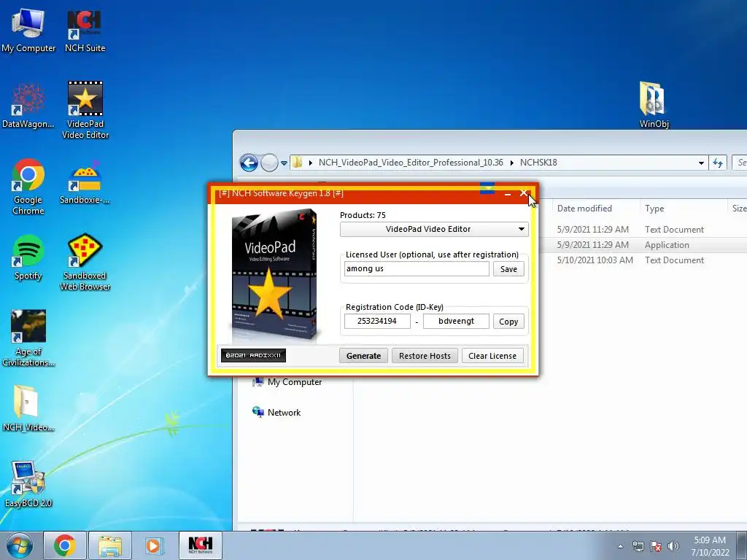Open the media player taskbar icon
The height and width of the screenshot is (560, 747).
[153, 545]
